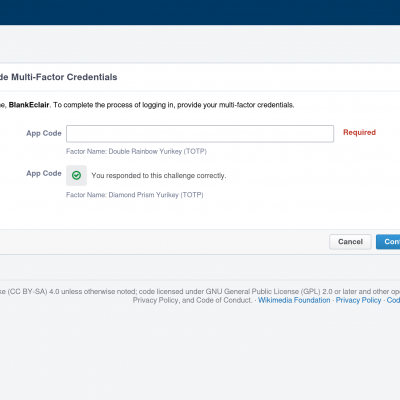Image resolution: width=400 pixels, height=400 pixels.
Task: Click the gray 'Privacy Policy, and Code of Conduct.' text
Action: point(193,300)
